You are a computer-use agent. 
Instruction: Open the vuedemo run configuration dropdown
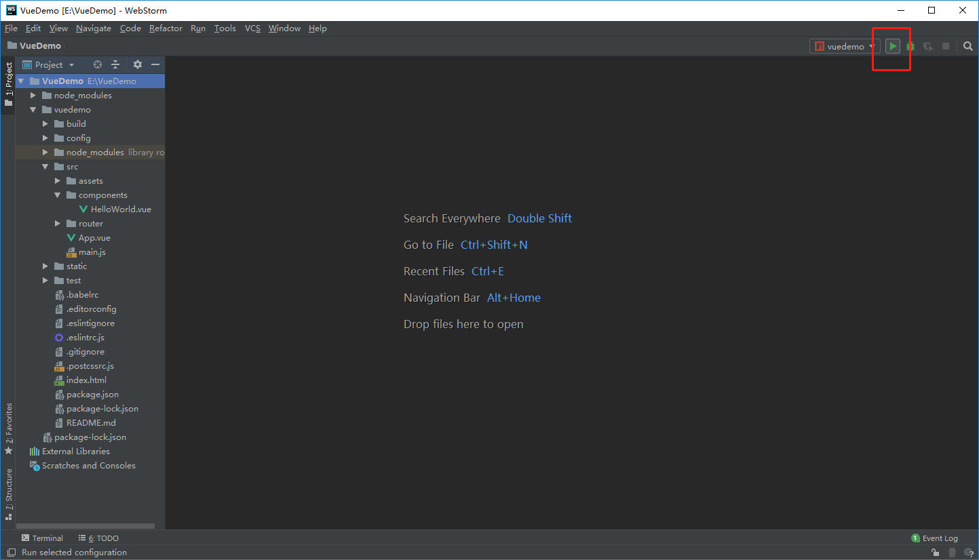845,46
